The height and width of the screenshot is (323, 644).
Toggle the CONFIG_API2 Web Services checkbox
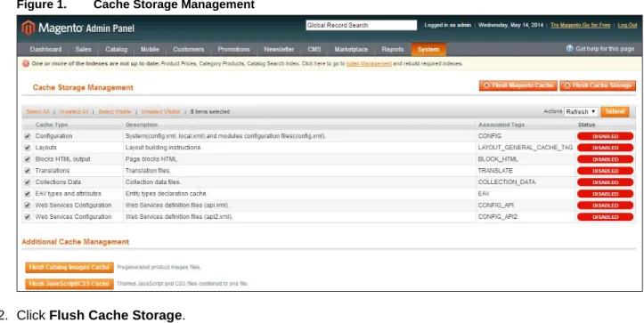click(x=28, y=217)
